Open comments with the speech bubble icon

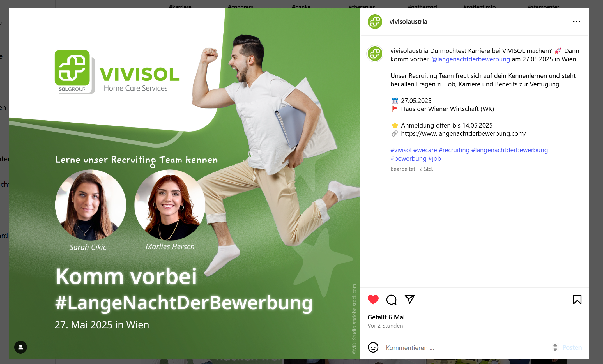coord(391,300)
